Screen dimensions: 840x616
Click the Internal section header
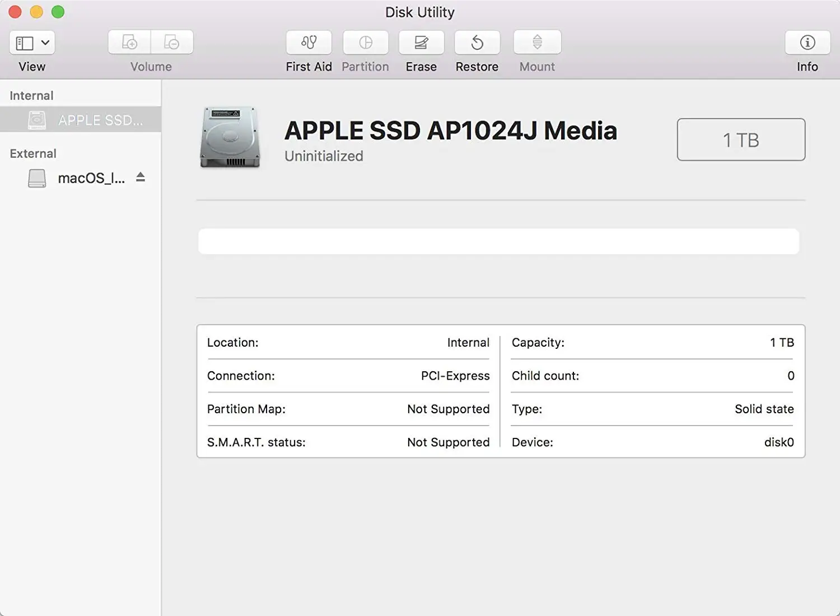click(31, 96)
